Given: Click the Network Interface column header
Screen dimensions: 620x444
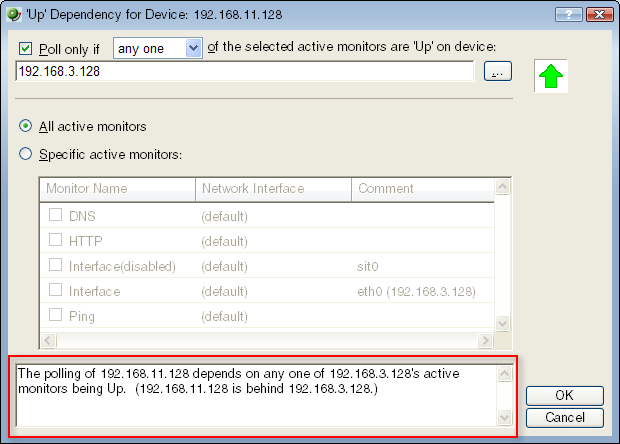Looking at the screenshot, I should 273,188.
